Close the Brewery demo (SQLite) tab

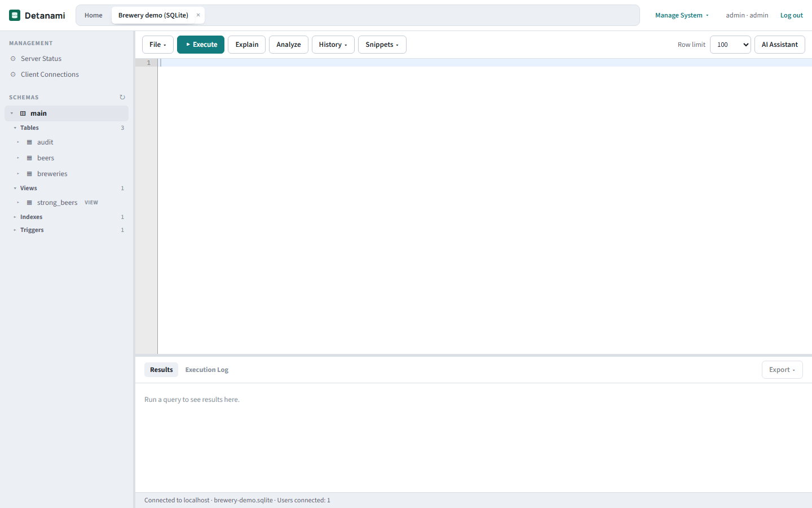tap(198, 15)
